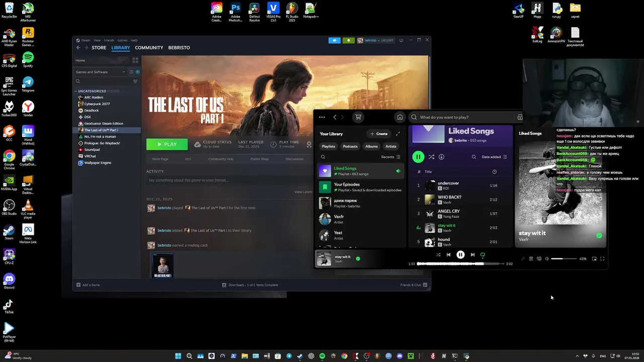Filter Spotify library by Albums

pyautogui.click(x=371, y=146)
